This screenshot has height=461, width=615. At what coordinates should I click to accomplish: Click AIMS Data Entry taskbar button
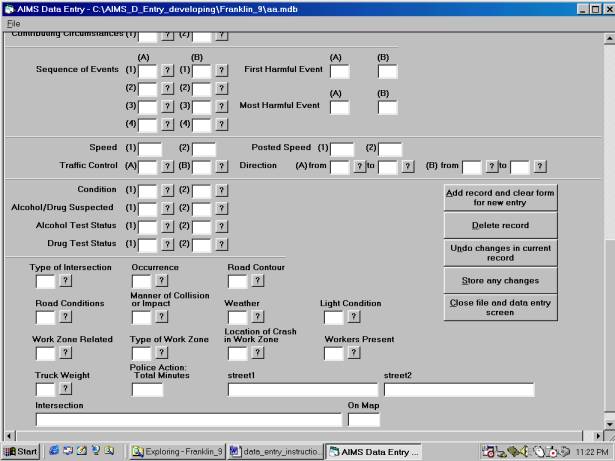[x=373, y=452]
